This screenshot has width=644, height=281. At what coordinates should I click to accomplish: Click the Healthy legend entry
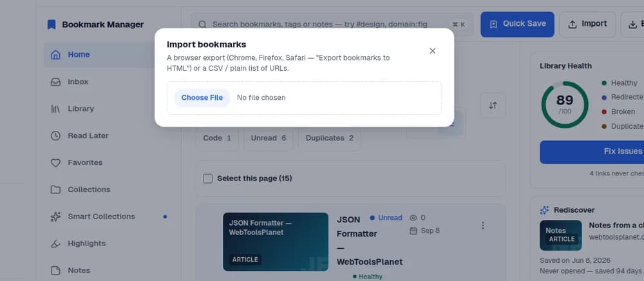tap(620, 83)
